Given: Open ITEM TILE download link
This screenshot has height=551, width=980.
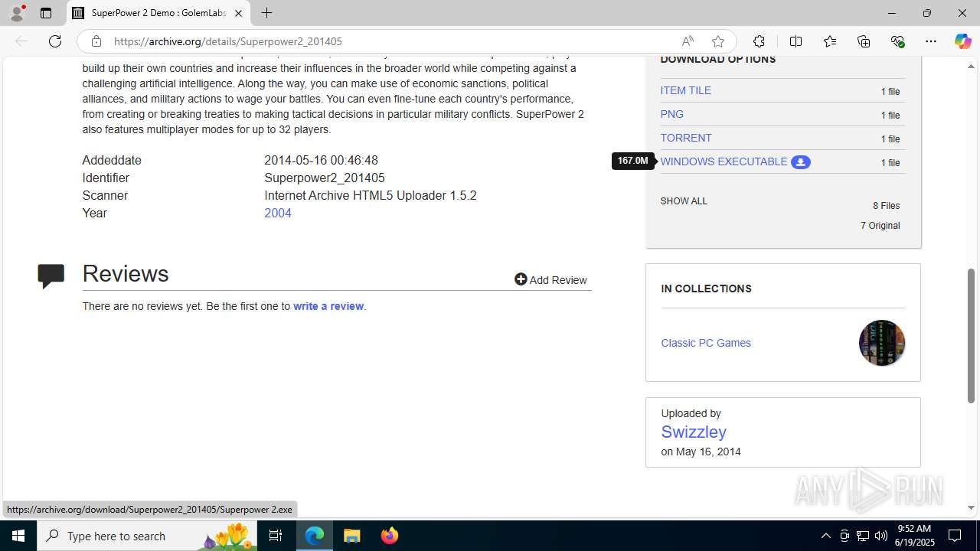Looking at the screenshot, I should [x=686, y=90].
